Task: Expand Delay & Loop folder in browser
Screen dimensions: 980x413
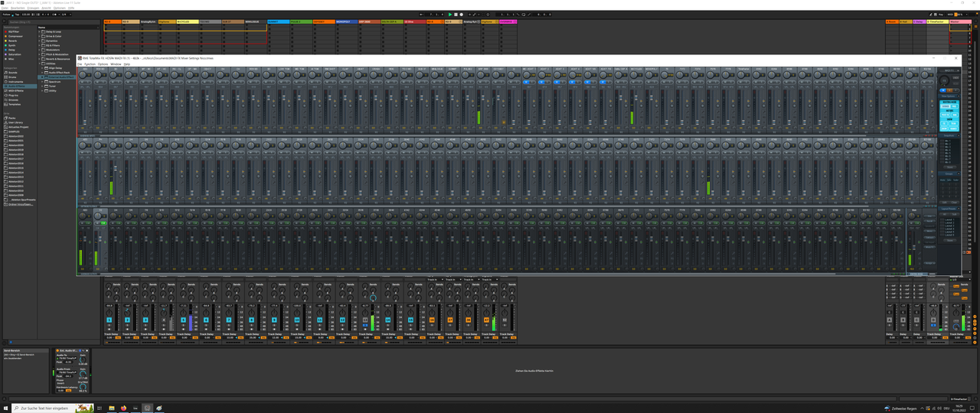Action: pyautogui.click(x=39, y=31)
